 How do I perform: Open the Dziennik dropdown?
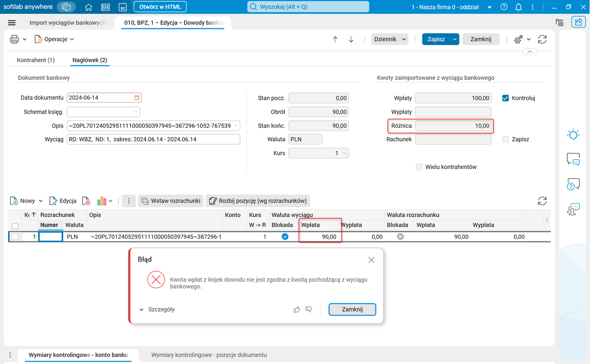[390, 40]
